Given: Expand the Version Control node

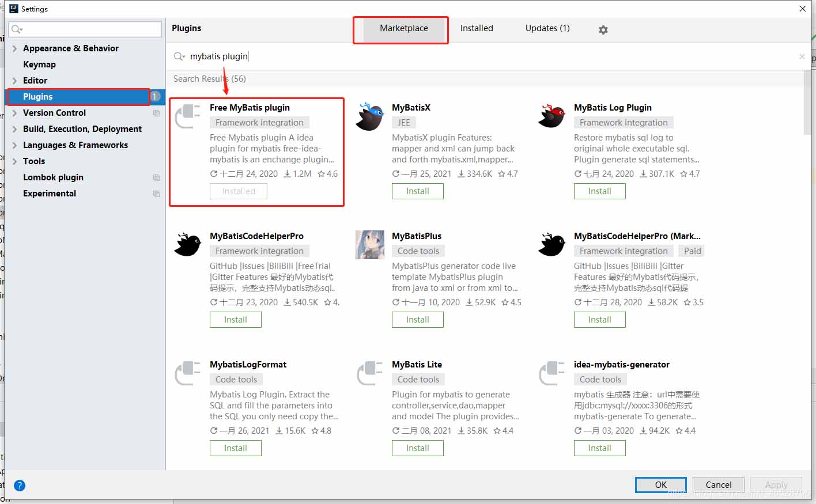Looking at the screenshot, I should click(14, 113).
